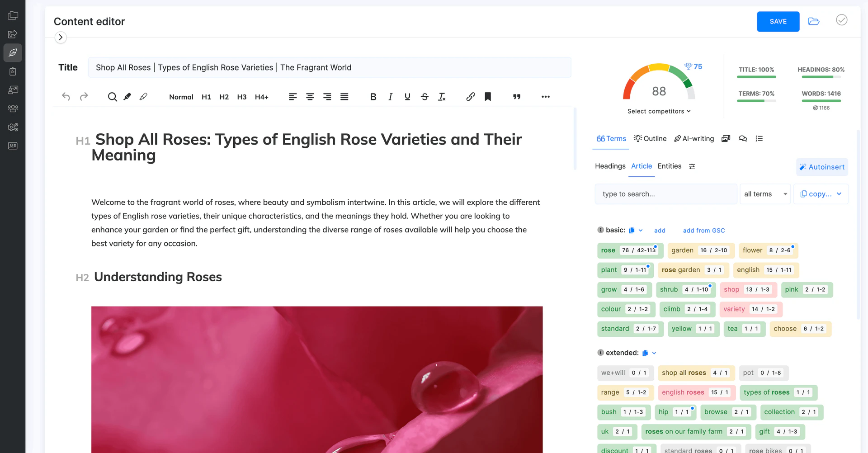Click the bookmark icon in toolbar

[x=488, y=97]
